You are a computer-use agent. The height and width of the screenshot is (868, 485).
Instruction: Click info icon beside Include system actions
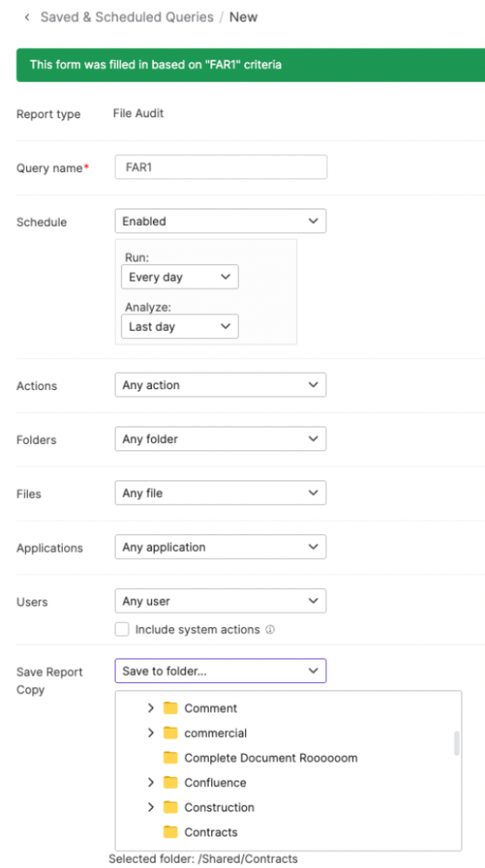point(270,629)
